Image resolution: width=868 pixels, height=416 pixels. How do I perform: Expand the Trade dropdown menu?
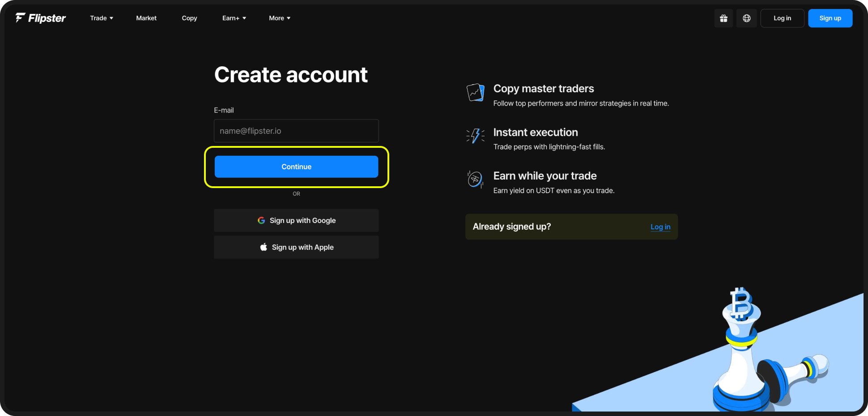(x=102, y=18)
